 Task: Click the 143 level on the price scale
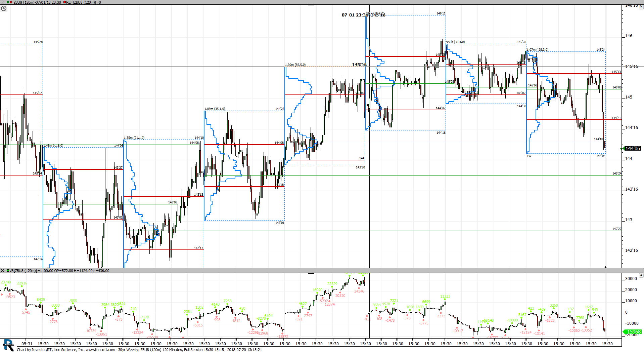[x=629, y=220]
